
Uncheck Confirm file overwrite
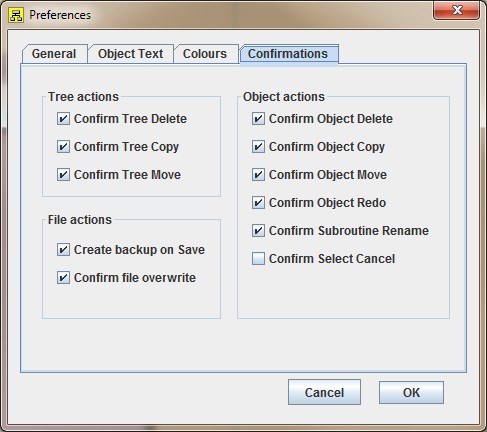point(63,278)
